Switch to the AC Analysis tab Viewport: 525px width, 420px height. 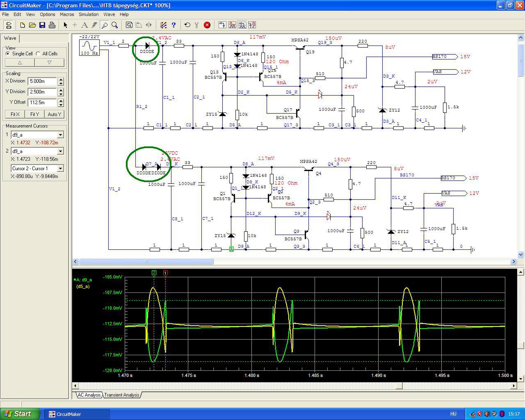coord(89,395)
